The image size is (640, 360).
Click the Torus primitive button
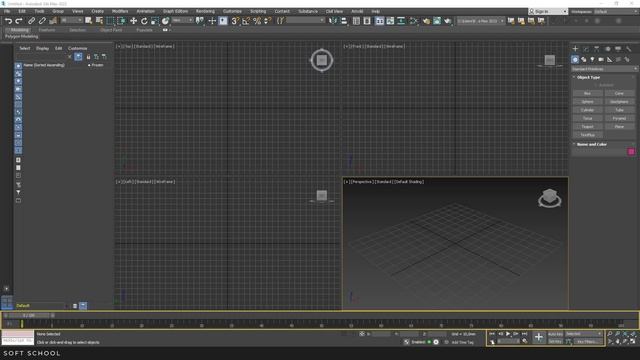click(587, 118)
